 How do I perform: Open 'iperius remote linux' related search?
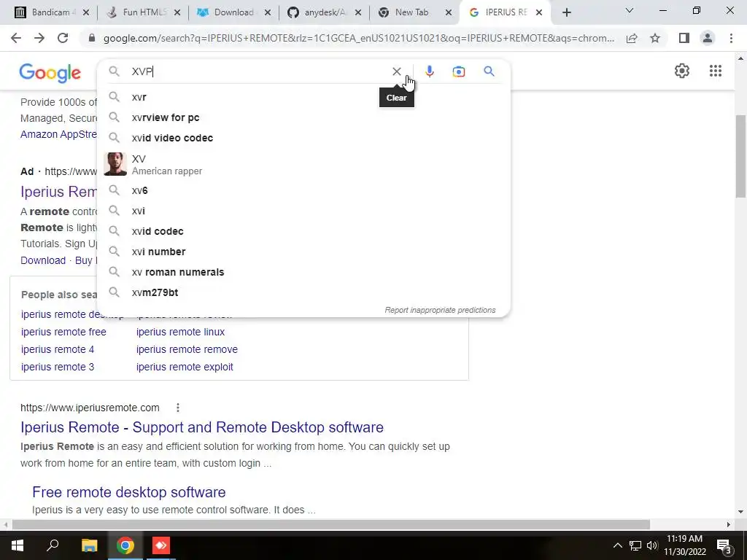click(x=181, y=332)
